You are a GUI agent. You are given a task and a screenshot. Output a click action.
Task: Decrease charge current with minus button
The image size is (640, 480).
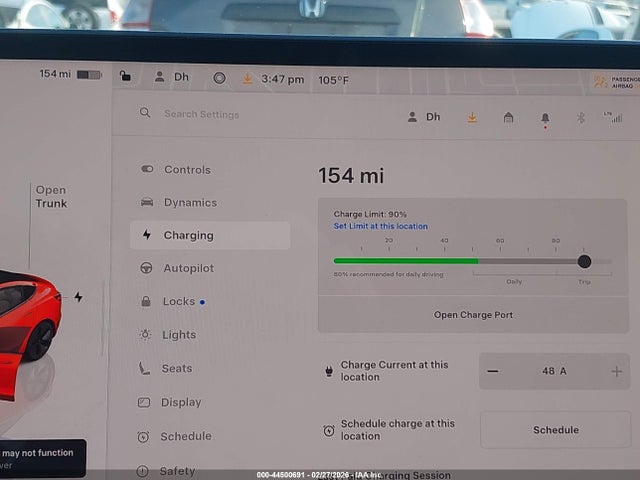click(x=493, y=371)
